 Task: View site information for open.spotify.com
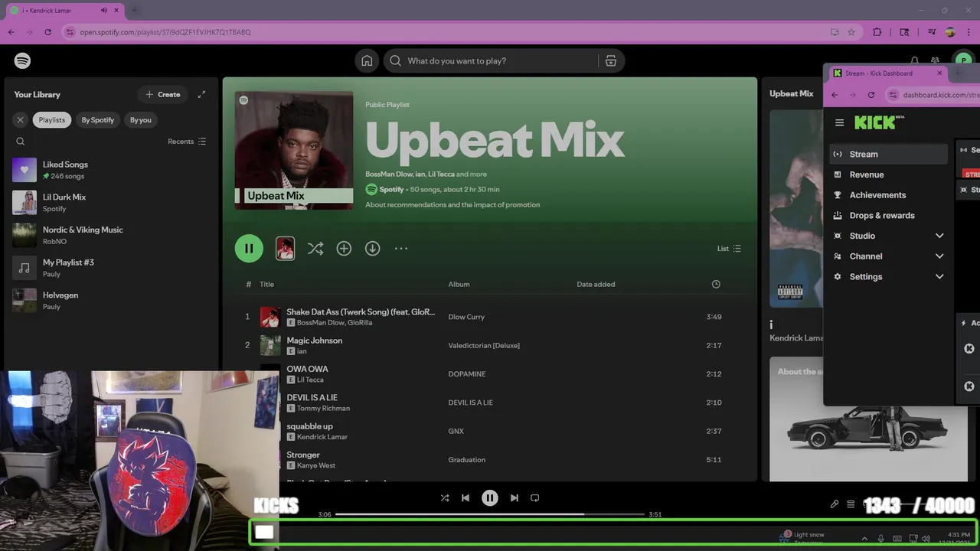(70, 32)
